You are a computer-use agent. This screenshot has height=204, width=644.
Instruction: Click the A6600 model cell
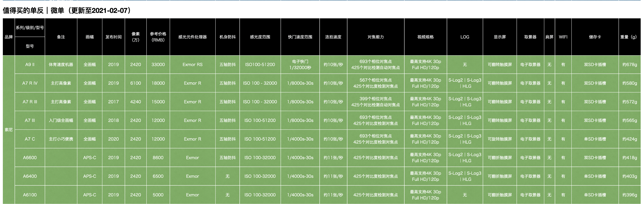[30, 158]
